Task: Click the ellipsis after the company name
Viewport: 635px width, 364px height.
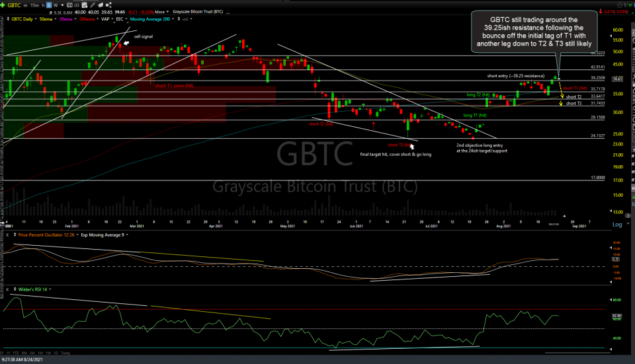Action: tap(228, 13)
